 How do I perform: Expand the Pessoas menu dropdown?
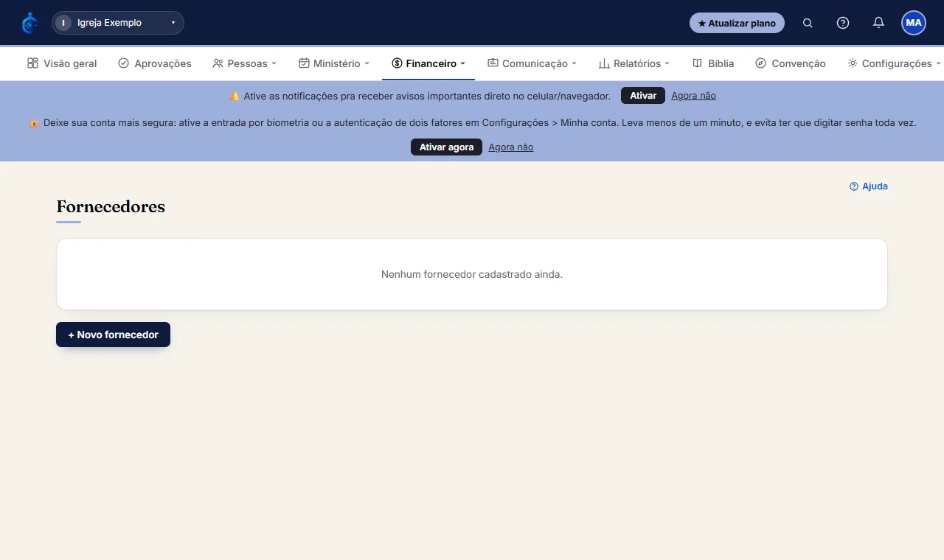pos(244,63)
